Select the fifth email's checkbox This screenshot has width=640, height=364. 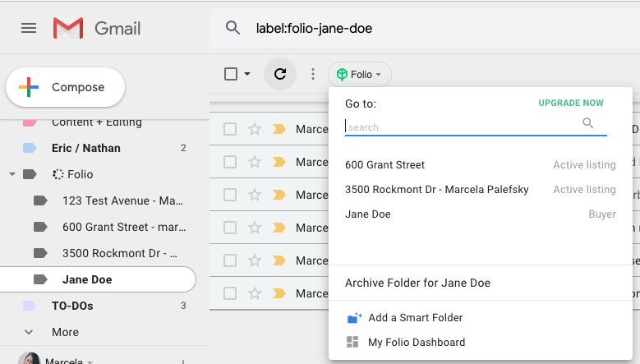tap(230, 260)
